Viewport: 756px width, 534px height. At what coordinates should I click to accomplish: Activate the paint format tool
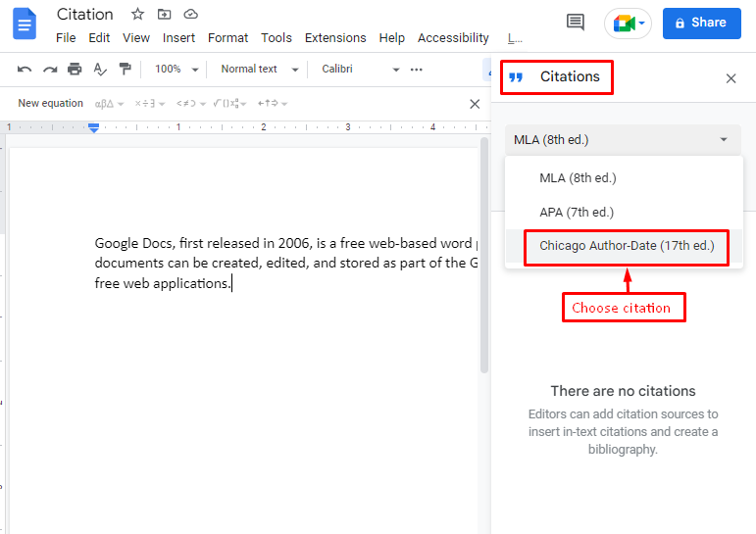tap(126, 70)
